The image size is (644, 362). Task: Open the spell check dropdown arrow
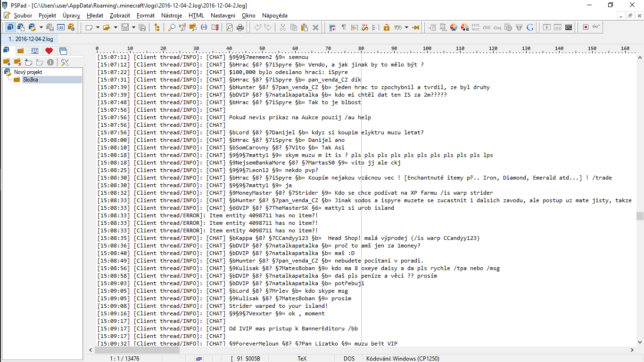pyautogui.click(x=406, y=27)
